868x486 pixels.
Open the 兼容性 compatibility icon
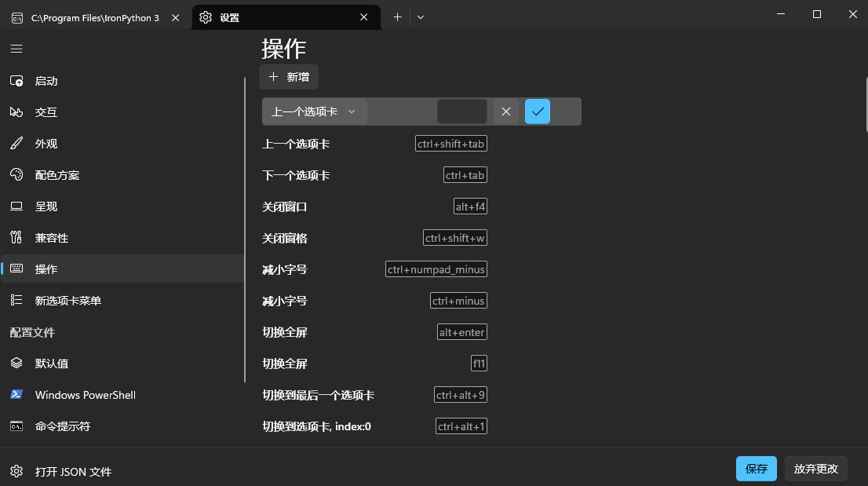point(16,238)
